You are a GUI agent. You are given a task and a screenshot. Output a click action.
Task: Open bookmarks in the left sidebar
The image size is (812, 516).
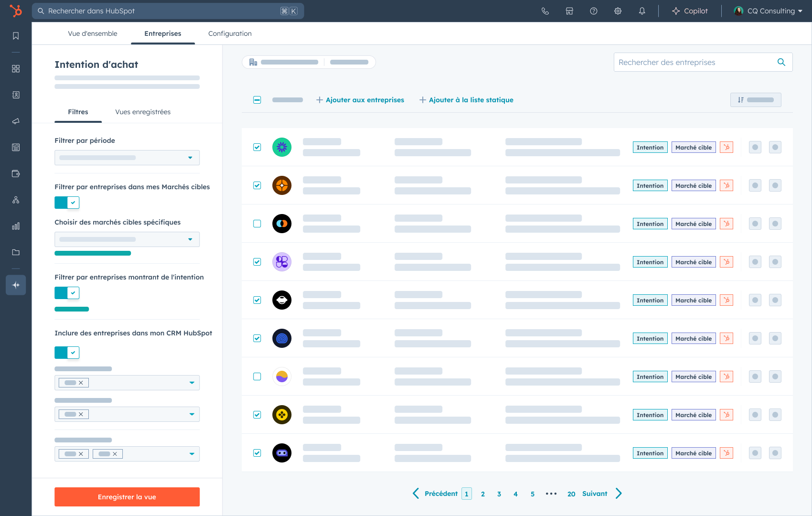click(16, 36)
